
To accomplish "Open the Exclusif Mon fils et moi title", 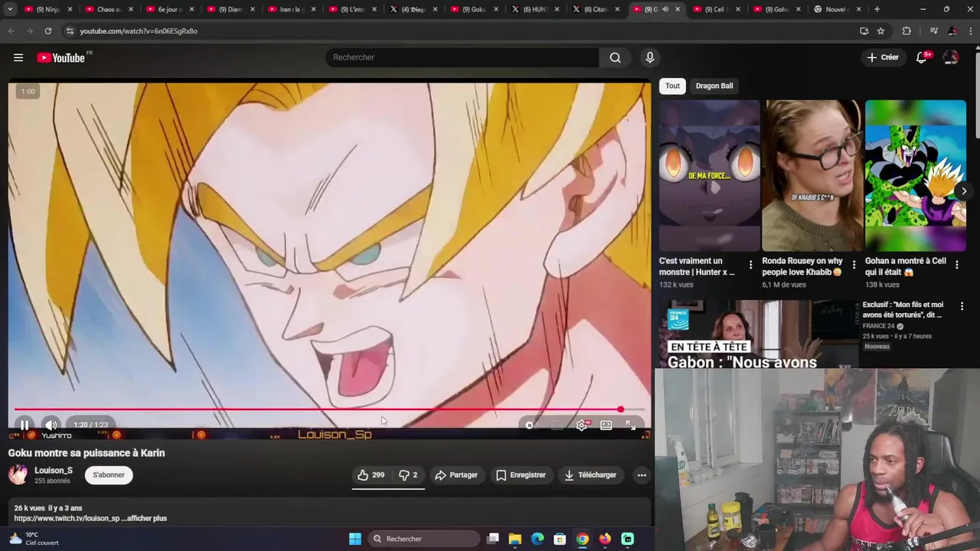I will [904, 309].
